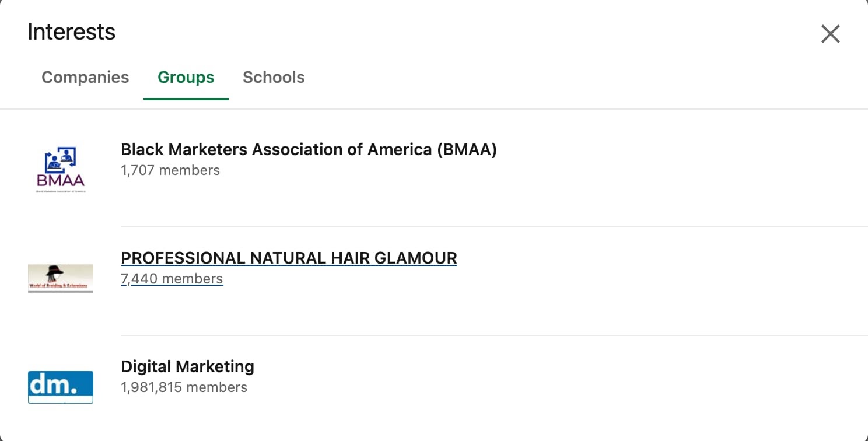Viewport: 868px width, 441px height.
Task: Click the Interests heading
Action: [x=71, y=32]
